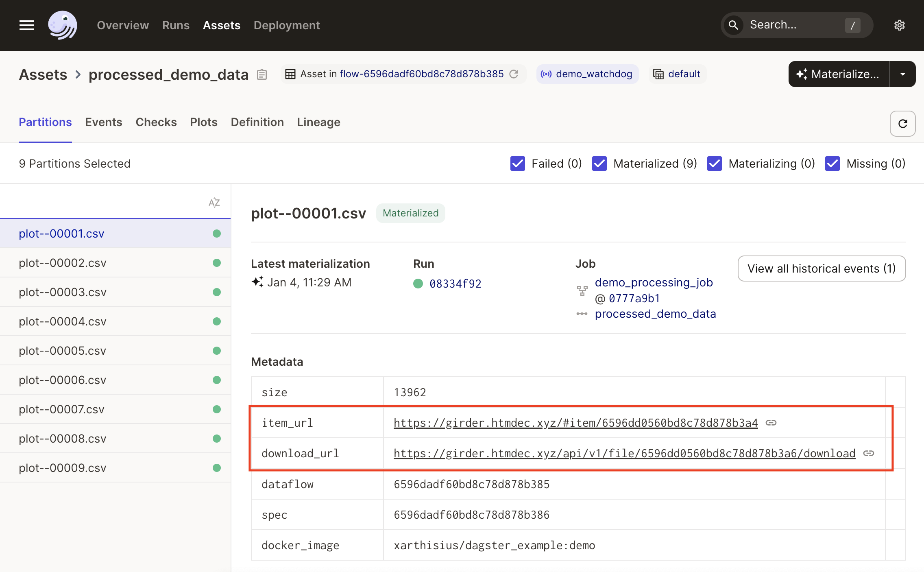This screenshot has width=924, height=572.
Task: Copy asset key with clipboard icon
Action: (x=262, y=74)
